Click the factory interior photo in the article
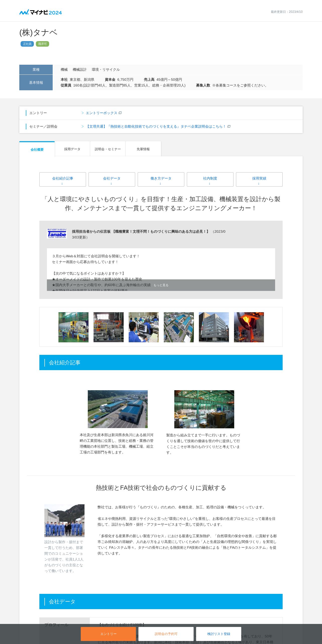This screenshot has height=644, width=322. pyautogui.click(x=204, y=409)
